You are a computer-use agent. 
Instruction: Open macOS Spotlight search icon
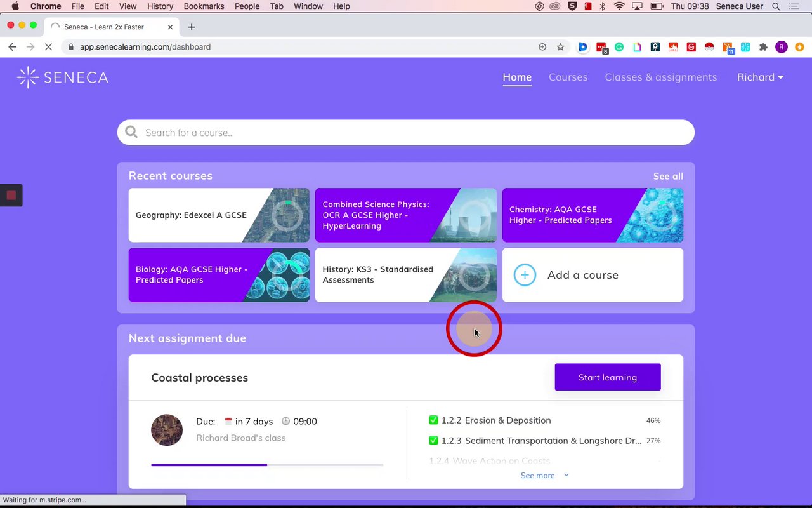(776, 6)
